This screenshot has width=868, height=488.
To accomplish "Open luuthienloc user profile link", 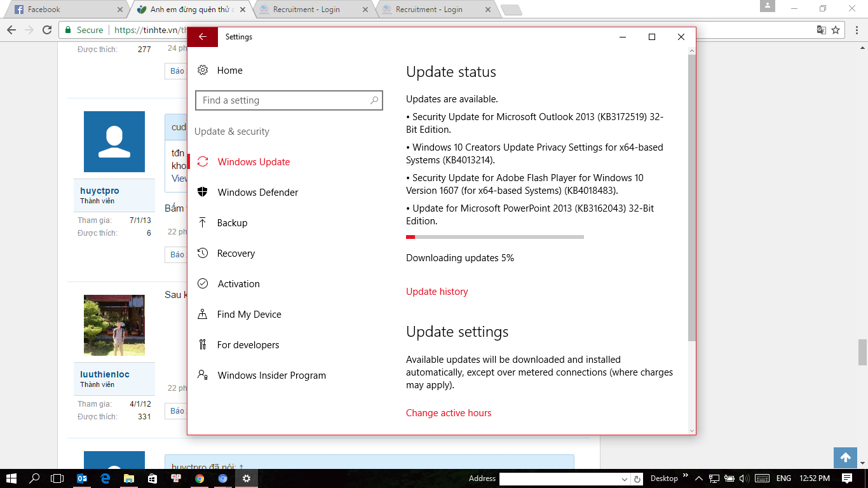I will coord(105,374).
